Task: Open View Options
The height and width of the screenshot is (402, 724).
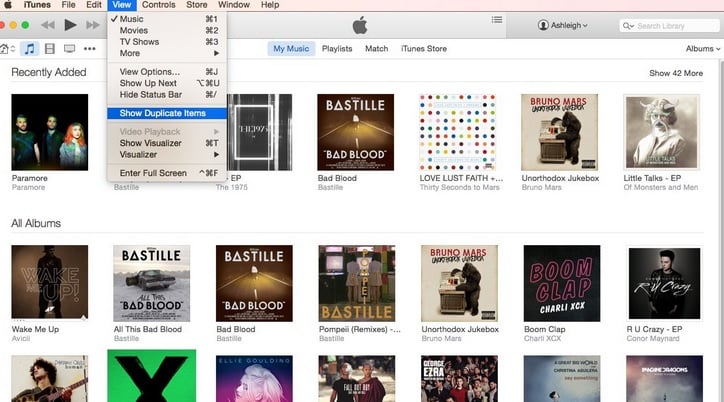Action: tap(167, 72)
